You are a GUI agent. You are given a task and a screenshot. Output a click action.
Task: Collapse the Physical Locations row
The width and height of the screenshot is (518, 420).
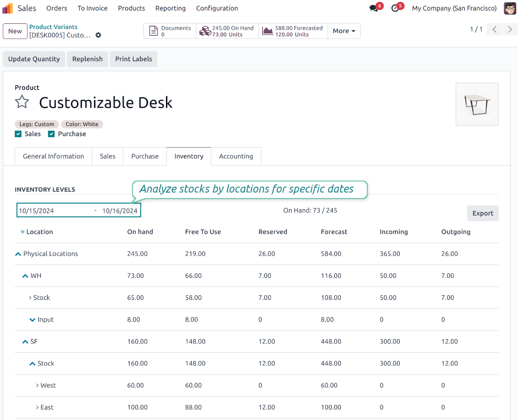pyautogui.click(x=18, y=254)
